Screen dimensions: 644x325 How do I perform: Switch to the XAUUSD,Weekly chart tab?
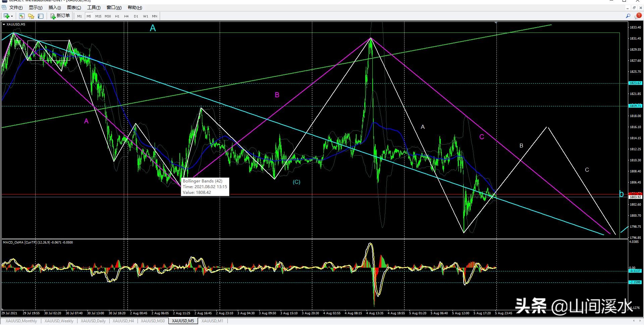tap(59, 321)
